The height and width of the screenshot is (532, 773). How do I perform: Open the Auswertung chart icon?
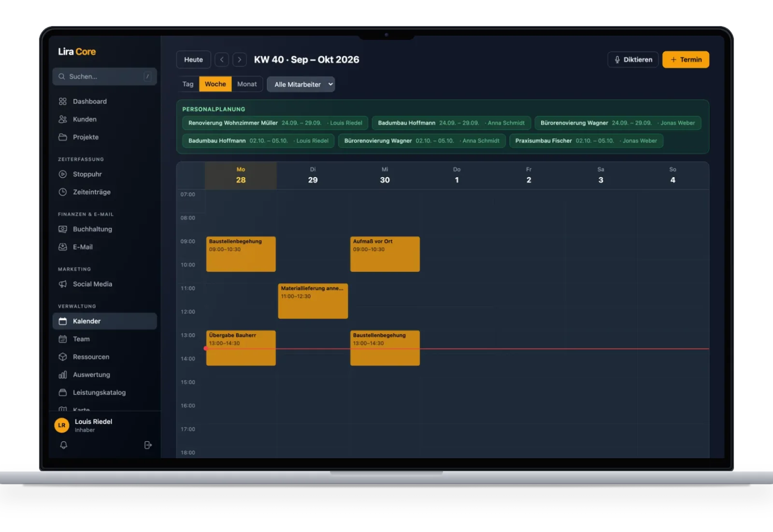(x=63, y=375)
